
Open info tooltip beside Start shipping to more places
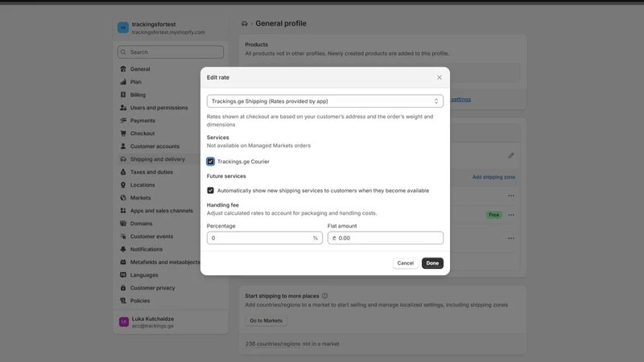325,296
